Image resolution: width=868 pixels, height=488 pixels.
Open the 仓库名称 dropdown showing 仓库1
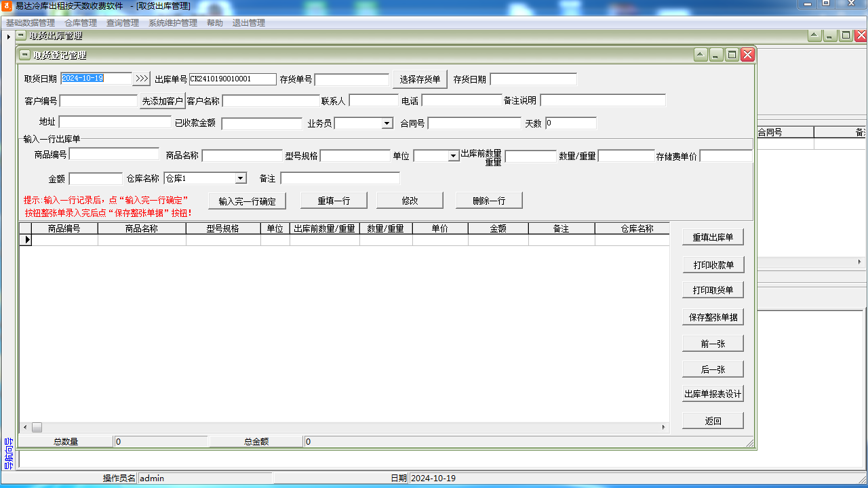click(240, 178)
